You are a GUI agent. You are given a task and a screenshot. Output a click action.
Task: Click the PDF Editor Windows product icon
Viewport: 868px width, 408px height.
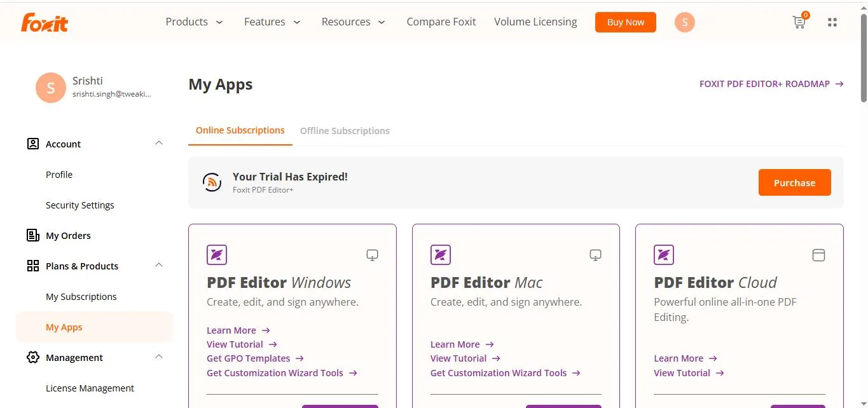[217, 255]
